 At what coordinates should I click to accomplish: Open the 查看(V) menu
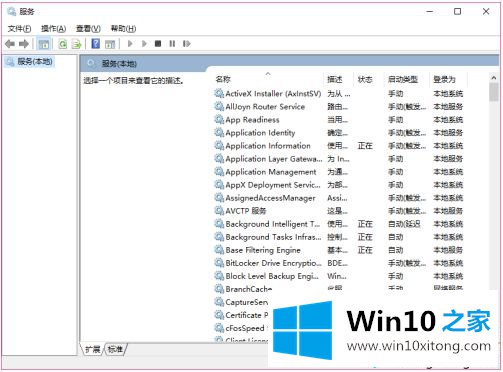pos(88,29)
